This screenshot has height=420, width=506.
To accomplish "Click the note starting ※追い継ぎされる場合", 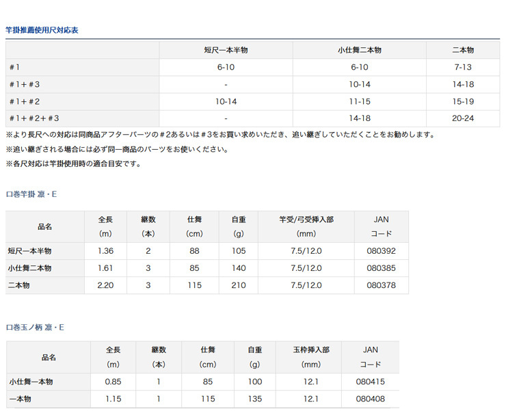I will (118, 150).
